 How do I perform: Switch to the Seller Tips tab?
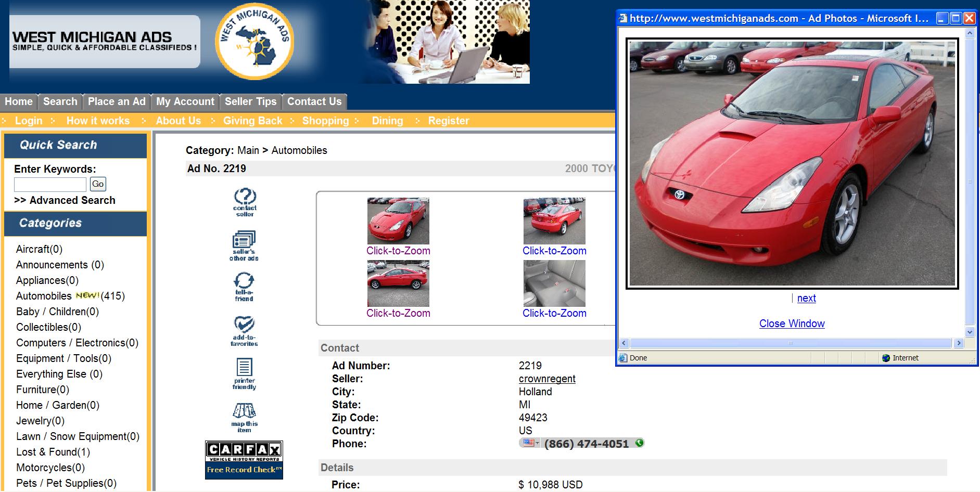click(x=251, y=101)
